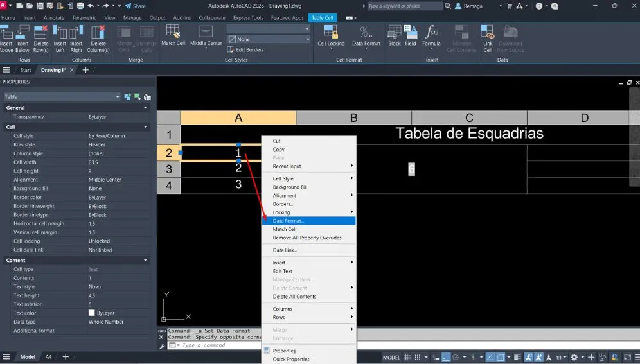Click the Open file icon in quick access toolbar
Image resolution: width=640 pixels, height=364 pixels.
click(30, 6)
